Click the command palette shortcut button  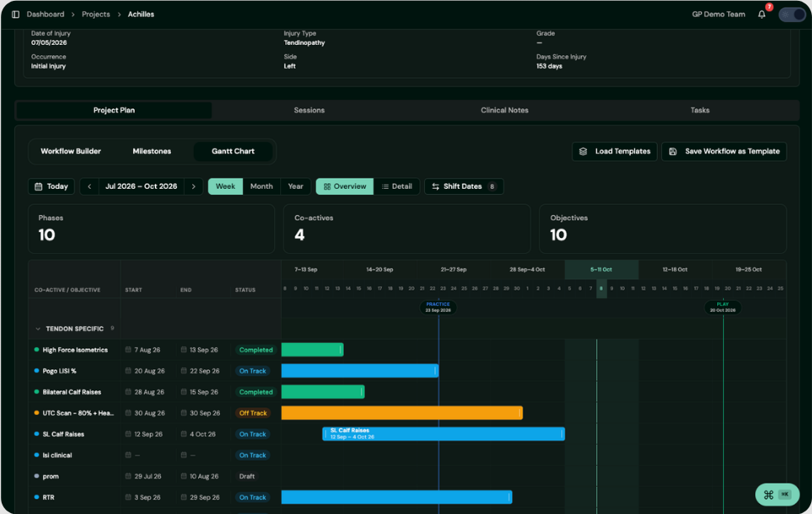[x=776, y=495]
